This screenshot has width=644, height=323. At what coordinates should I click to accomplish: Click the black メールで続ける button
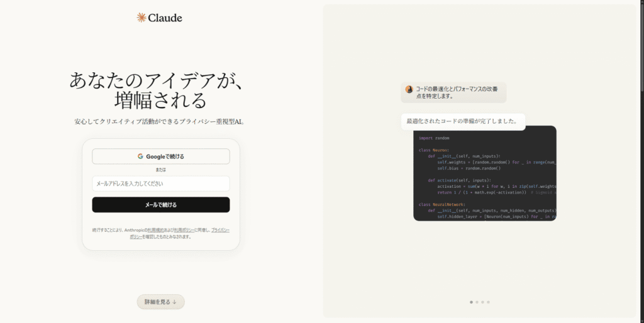click(161, 205)
